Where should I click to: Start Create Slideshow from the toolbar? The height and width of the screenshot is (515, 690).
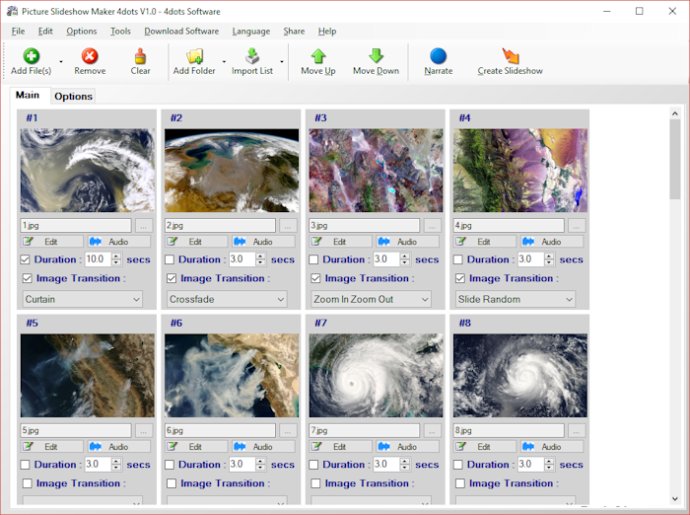point(510,62)
